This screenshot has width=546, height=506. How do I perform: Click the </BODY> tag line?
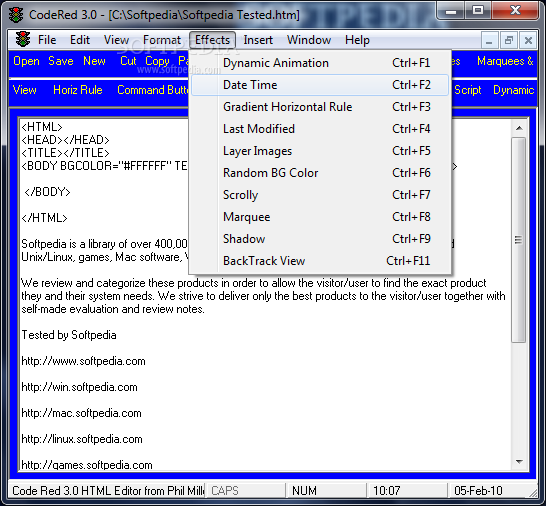click(x=47, y=192)
